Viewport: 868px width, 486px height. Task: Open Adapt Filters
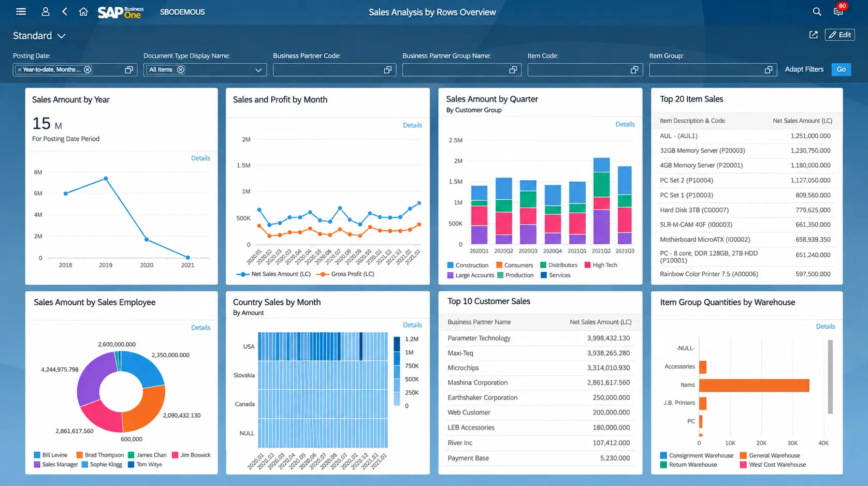click(x=804, y=69)
